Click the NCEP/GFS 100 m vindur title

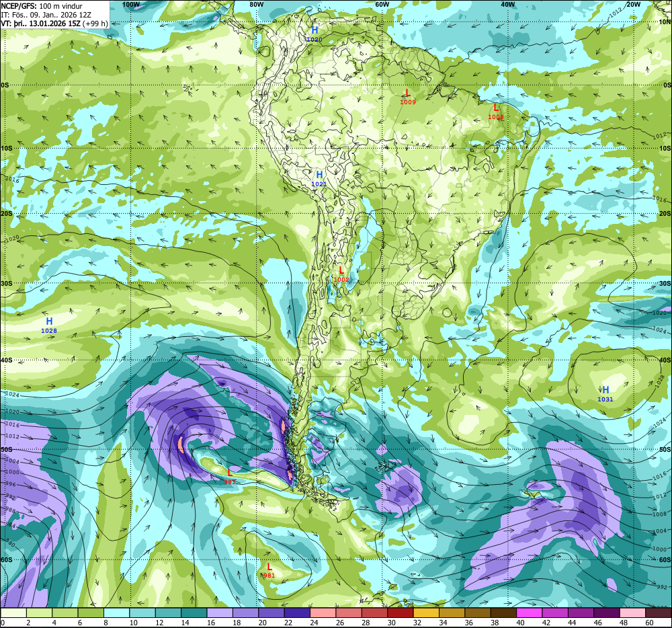[42, 6]
